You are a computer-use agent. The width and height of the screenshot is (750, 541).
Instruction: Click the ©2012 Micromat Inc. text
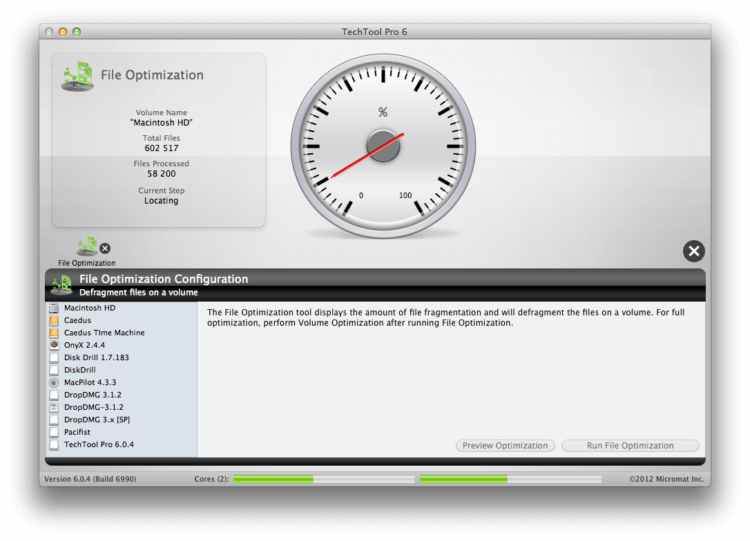pos(666,479)
